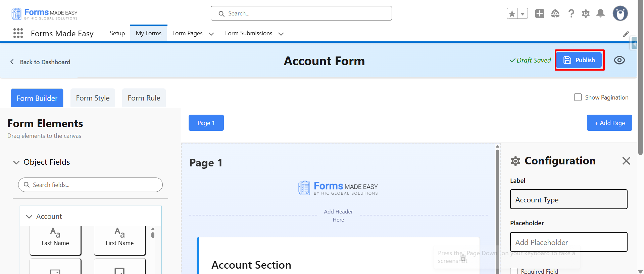644x274 pixels.
Task: Open the setup gear icon
Action: (586, 13)
